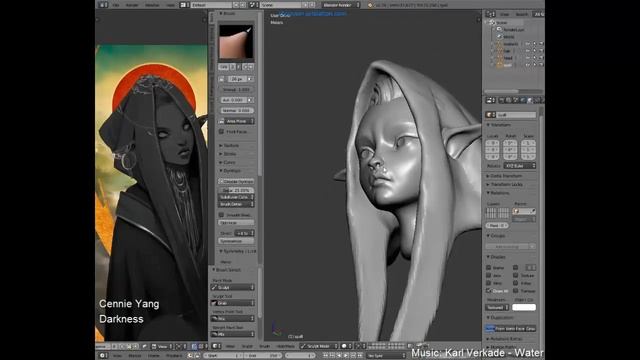The height and width of the screenshot is (360, 640).
Task: Toggle the Axis display checkbox
Action: tap(489, 276)
